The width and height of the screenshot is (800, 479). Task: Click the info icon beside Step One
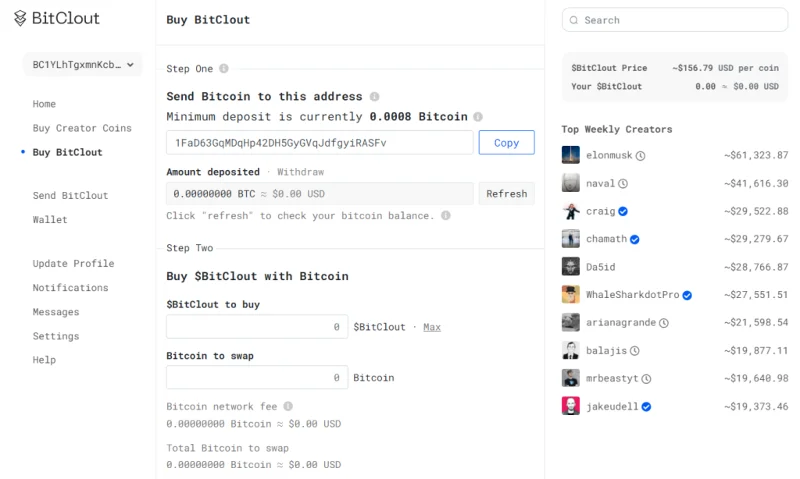pyautogui.click(x=224, y=68)
